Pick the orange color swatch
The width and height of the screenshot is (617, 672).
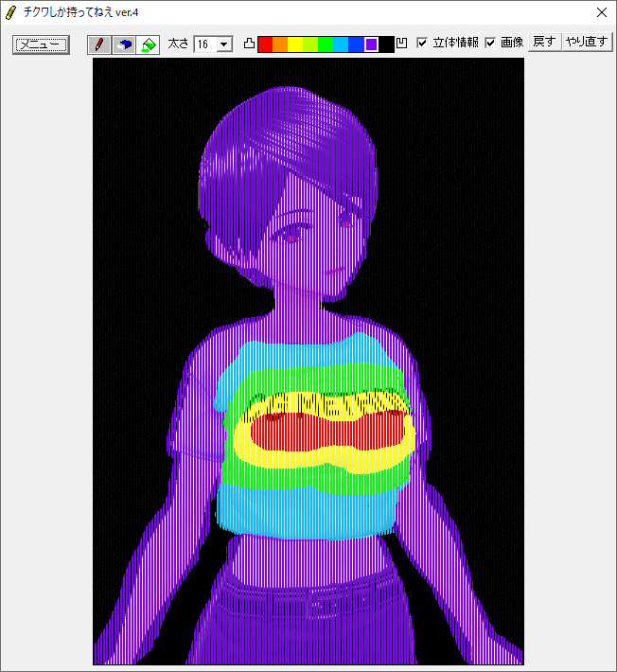[x=280, y=44]
